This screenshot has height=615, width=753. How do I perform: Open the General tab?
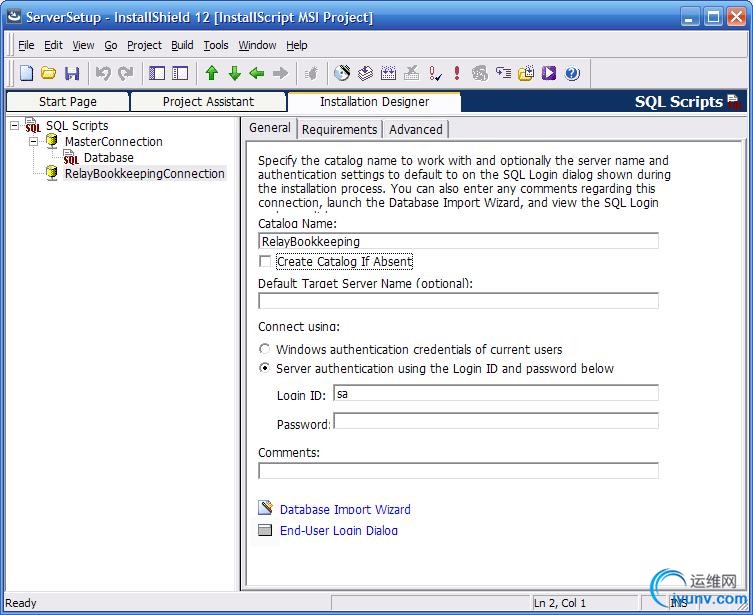[x=270, y=128]
